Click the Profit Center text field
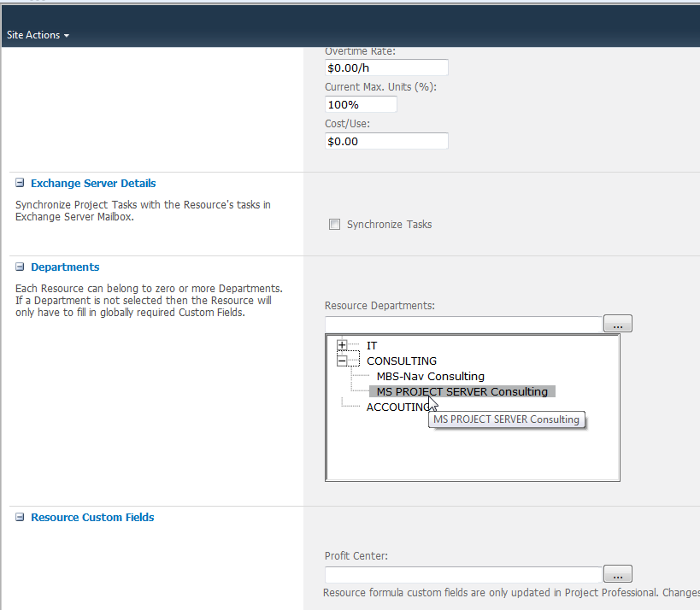Image resolution: width=700 pixels, height=610 pixels. tap(463, 574)
